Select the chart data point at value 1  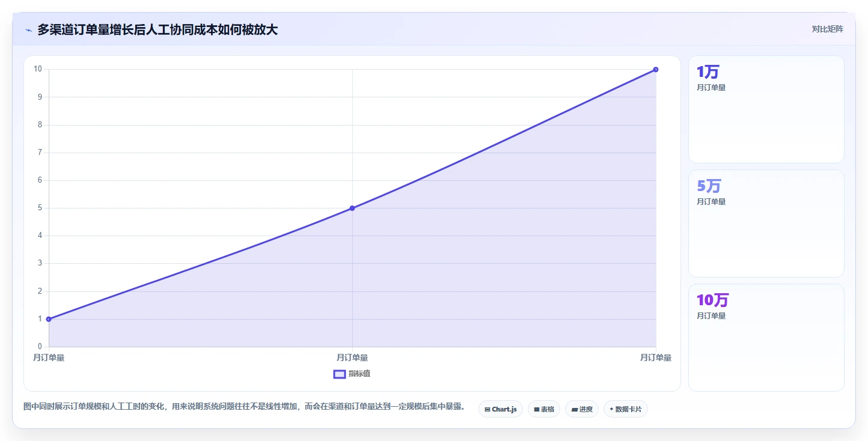pyautogui.click(x=49, y=319)
